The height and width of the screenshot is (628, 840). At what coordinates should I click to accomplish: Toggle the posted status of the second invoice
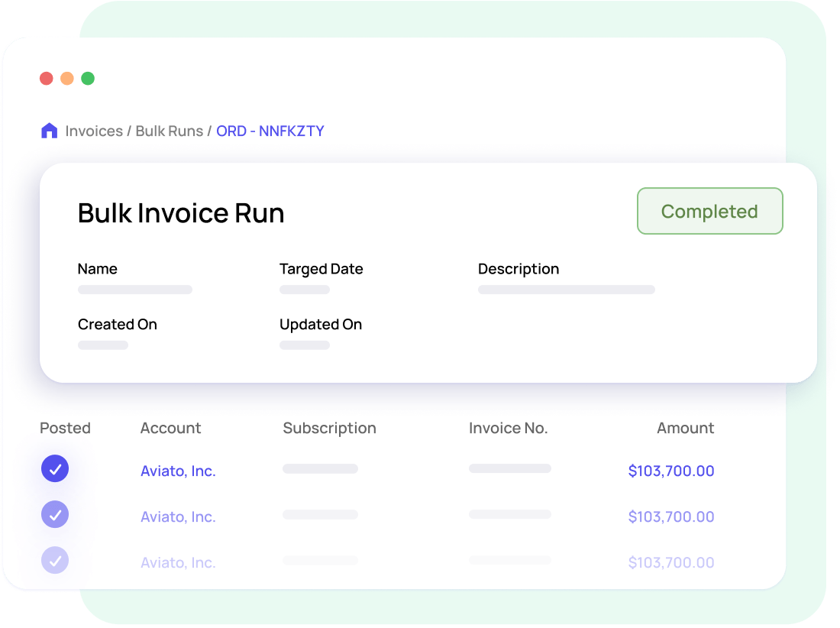point(54,514)
